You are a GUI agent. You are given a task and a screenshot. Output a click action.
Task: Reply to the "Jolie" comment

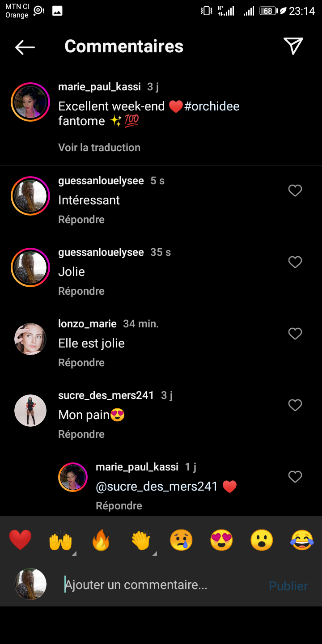click(81, 291)
